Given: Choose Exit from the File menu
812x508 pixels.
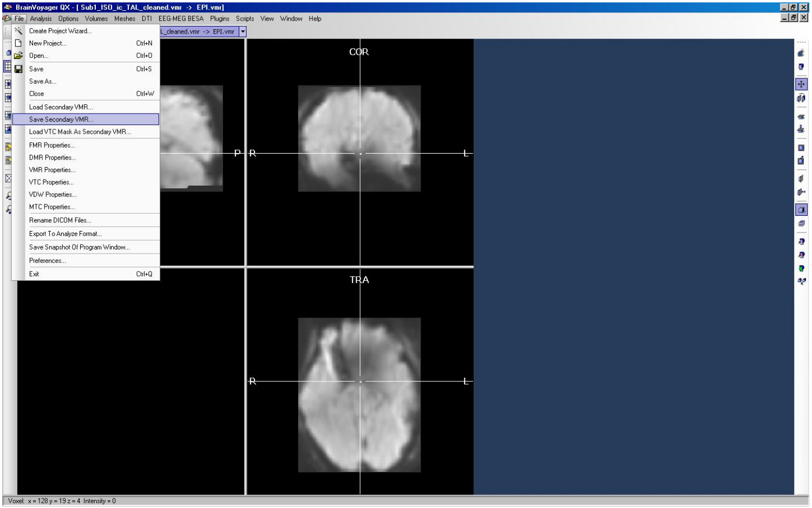Looking at the screenshot, I should [x=86, y=274].
